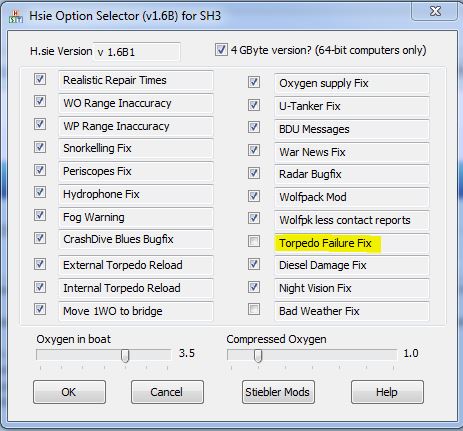Open the Help button
Viewport: 463px width, 431px height.
[387, 392]
